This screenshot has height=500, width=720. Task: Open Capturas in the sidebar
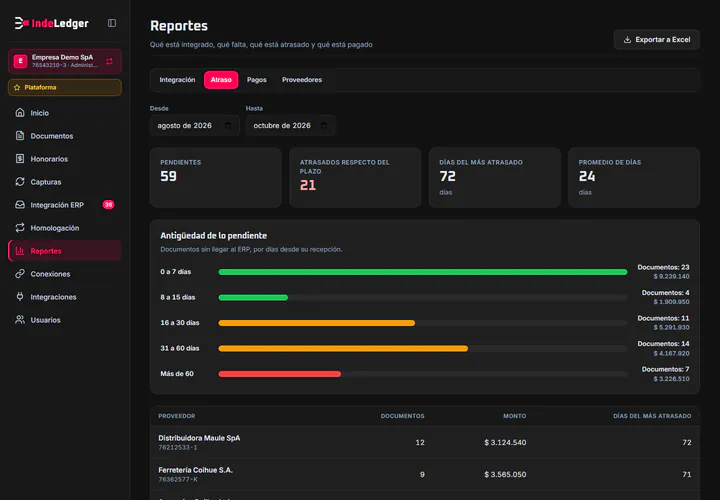tap(65, 182)
